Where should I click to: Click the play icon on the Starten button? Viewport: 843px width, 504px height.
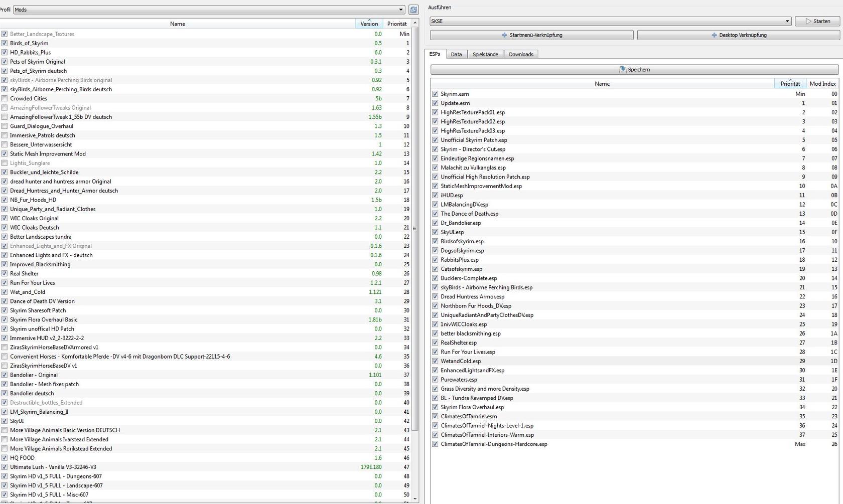pyautogui.click(x=808, y=21)
